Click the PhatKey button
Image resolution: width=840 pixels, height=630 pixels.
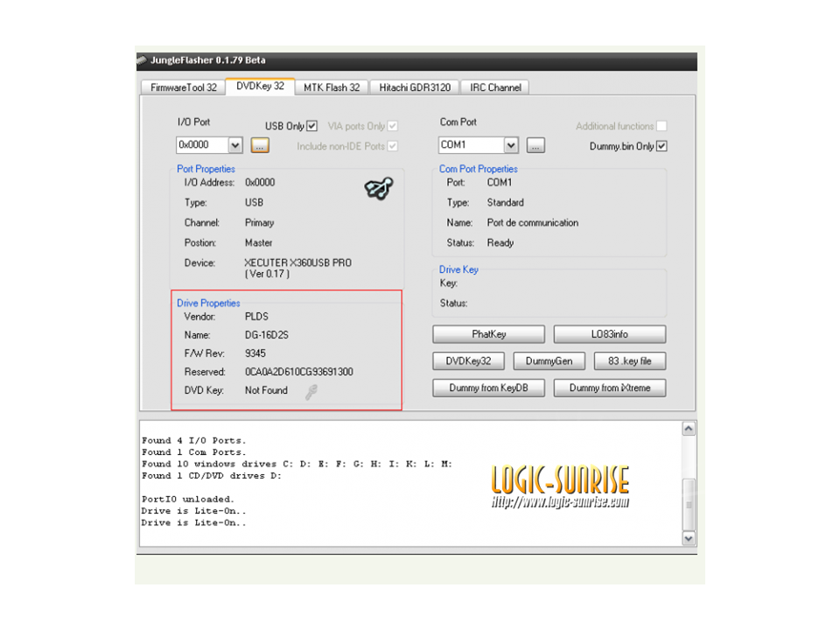click(488, 334)
